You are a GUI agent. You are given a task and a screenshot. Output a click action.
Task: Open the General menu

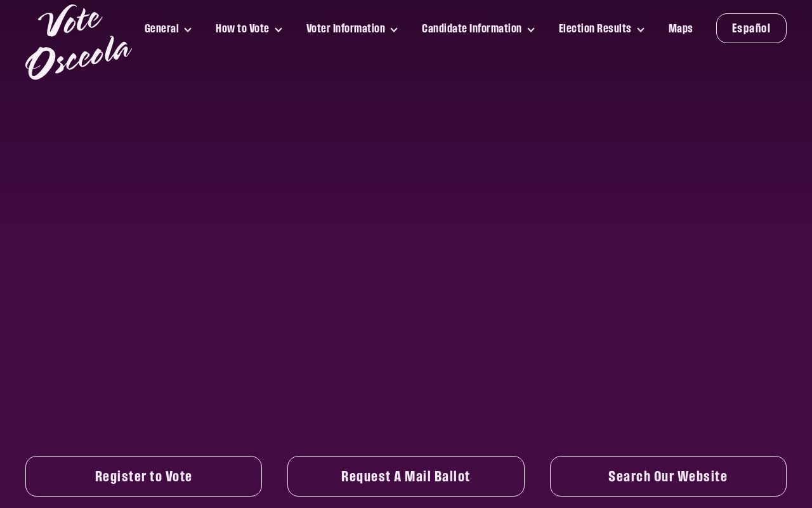coord(162,29)
